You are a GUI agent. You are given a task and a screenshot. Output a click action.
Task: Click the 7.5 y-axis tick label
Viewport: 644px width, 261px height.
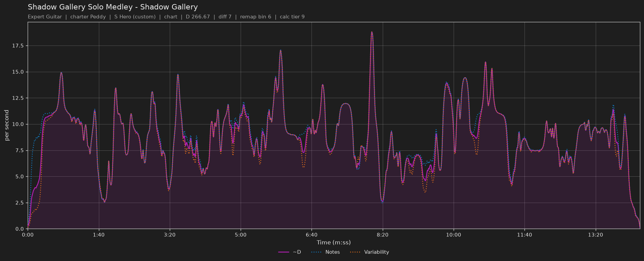point(19,150)
